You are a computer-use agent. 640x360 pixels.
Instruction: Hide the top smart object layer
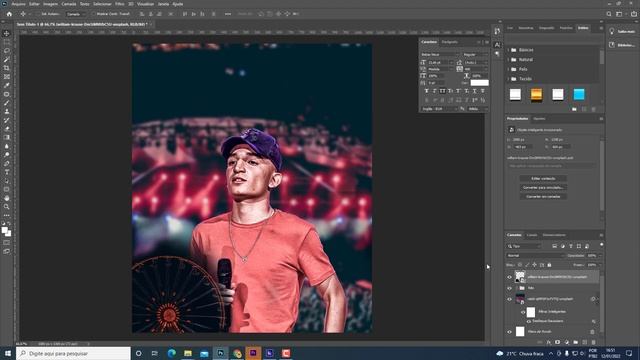click(x=509, y=277)
